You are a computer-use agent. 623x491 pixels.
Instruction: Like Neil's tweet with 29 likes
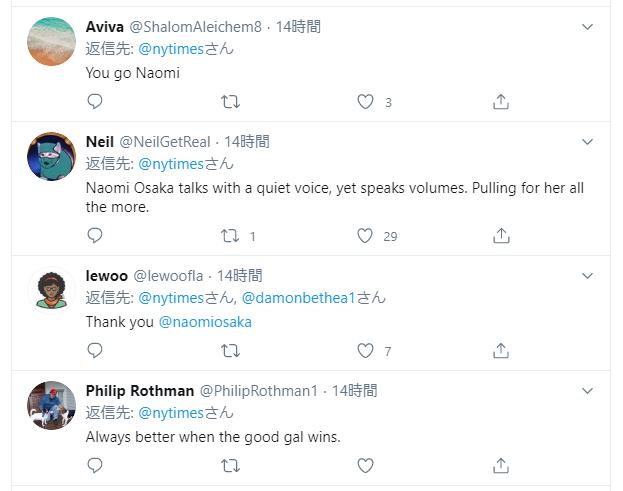(365, 236)
